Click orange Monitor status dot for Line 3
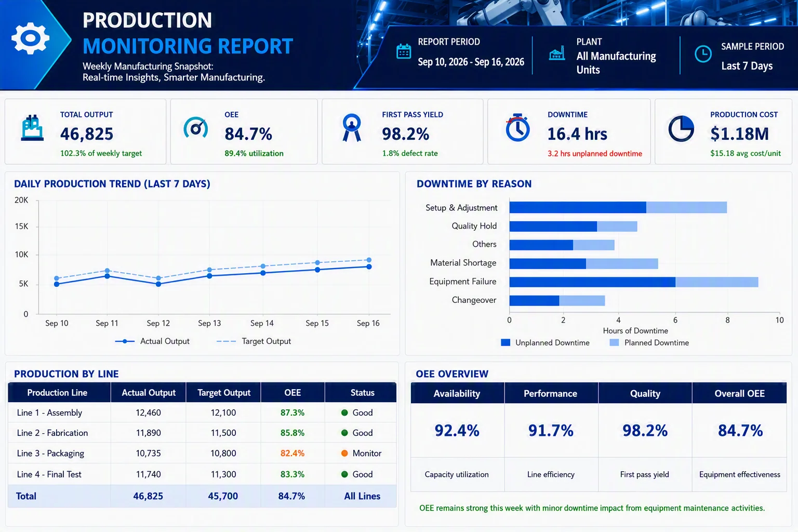 tap(344, 453)
